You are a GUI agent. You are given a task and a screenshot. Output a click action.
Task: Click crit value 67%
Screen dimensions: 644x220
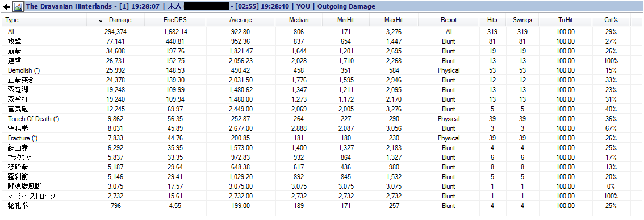point(610,128)
